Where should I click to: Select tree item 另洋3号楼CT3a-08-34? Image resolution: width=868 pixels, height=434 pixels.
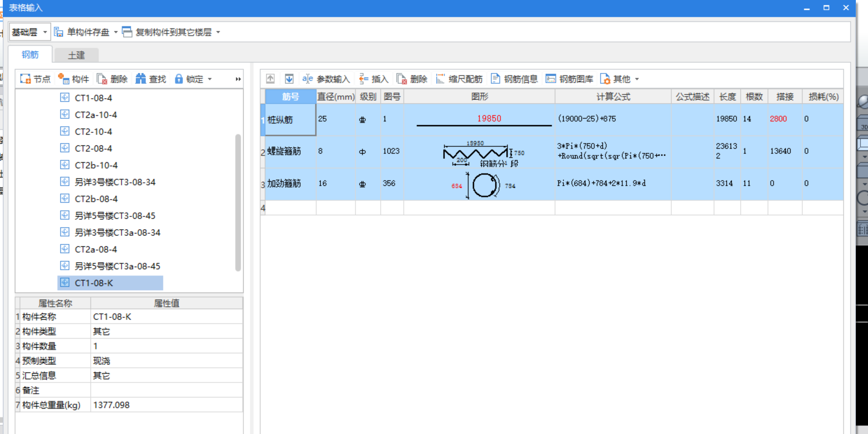point(117,232)
